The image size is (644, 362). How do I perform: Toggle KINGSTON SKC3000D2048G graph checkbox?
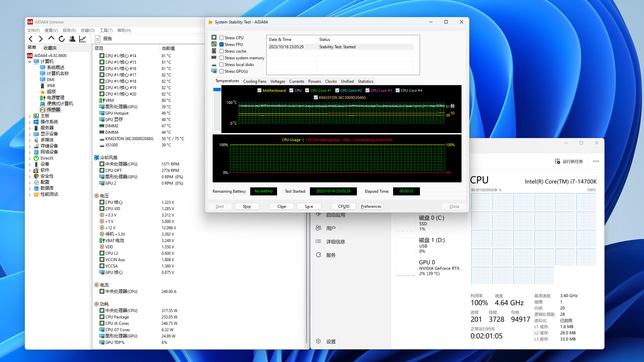click(x=316, y=98)
